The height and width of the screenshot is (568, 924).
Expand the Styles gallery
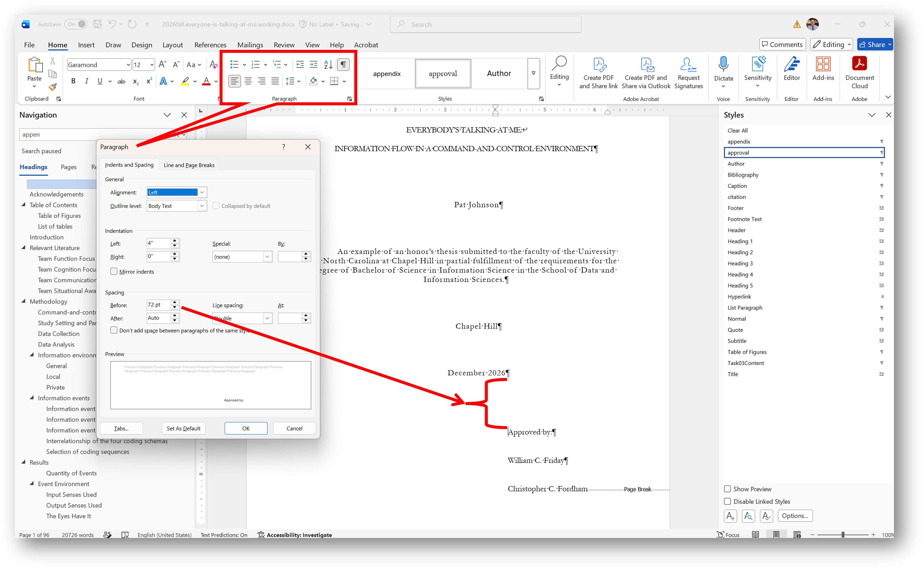coord(533,73)
